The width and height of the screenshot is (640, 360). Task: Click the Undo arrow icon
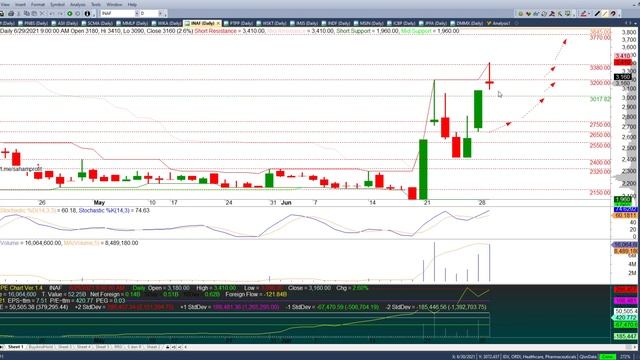click(51, 13)
